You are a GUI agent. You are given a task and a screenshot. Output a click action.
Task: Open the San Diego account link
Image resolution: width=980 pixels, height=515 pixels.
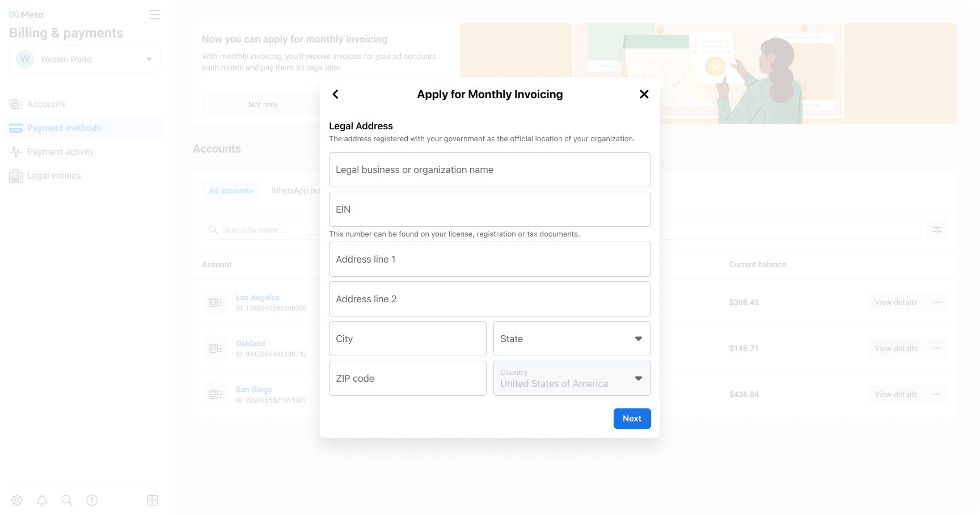click(254, 390)
